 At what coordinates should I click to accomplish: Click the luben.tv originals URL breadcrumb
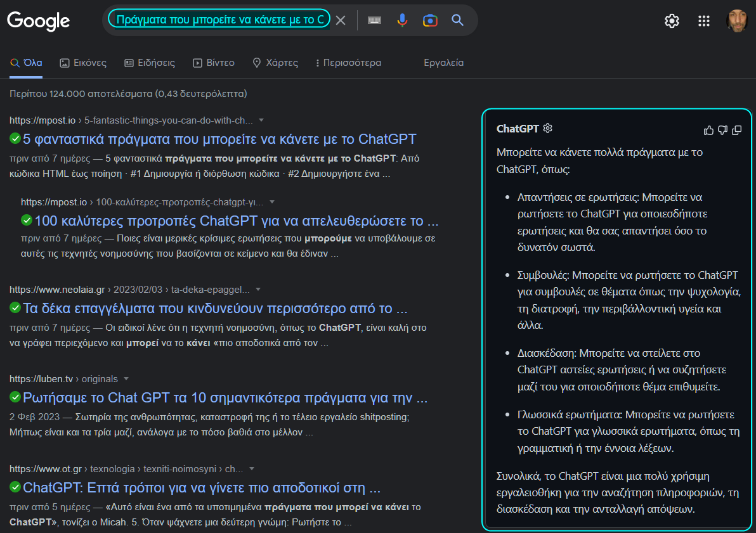click(63, 379)
